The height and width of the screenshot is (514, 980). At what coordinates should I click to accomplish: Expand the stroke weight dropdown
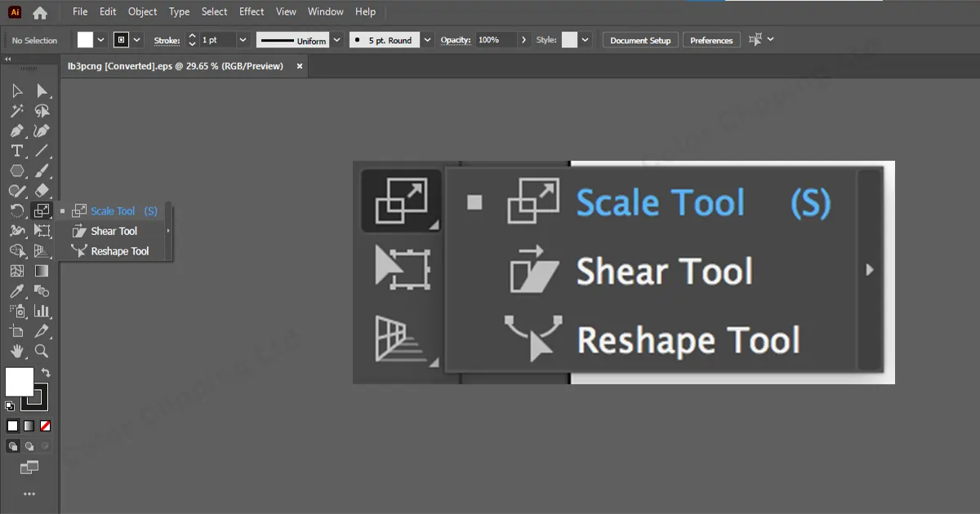[x=243, y=40]
